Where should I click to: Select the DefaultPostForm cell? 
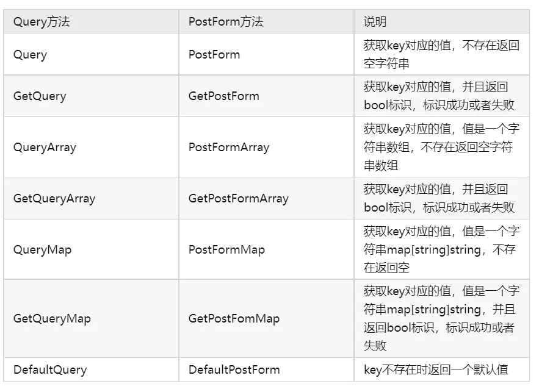click(x=266, y=369)
